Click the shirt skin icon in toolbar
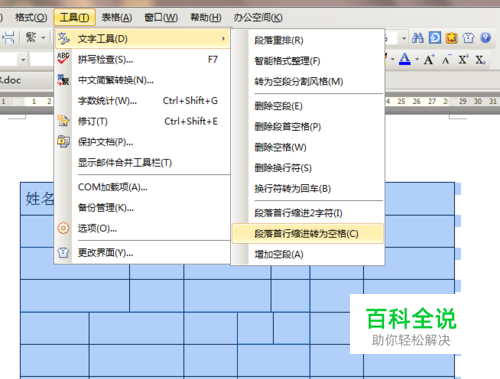500x379 pixels. coord(468,38)
